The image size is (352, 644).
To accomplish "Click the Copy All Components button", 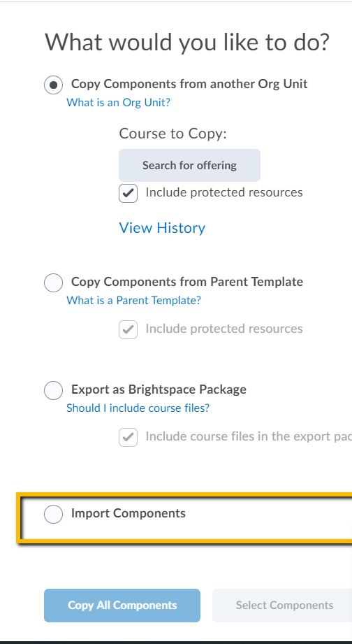I will [122, 606].
